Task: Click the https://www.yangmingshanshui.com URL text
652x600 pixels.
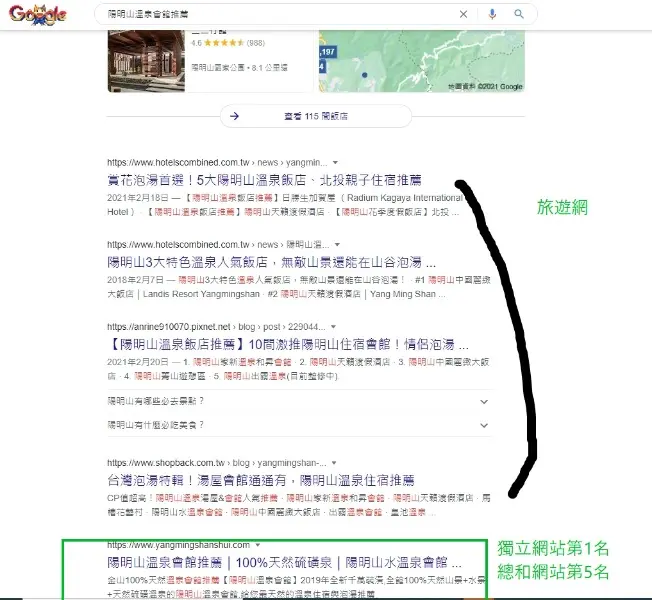Action: pyautogui.click(x=179, y=545)
